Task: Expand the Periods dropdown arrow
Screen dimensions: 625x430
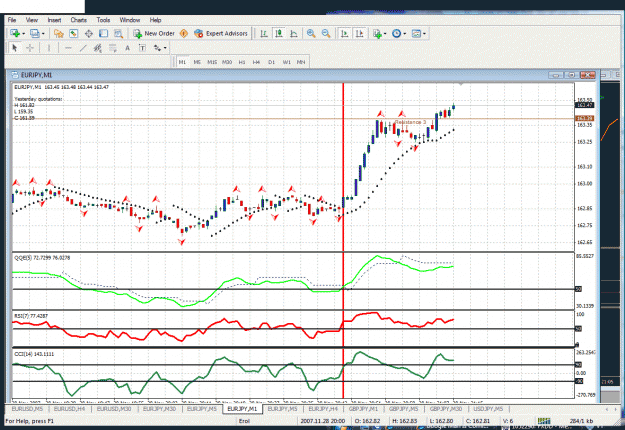Action: (x=405, y=34)
